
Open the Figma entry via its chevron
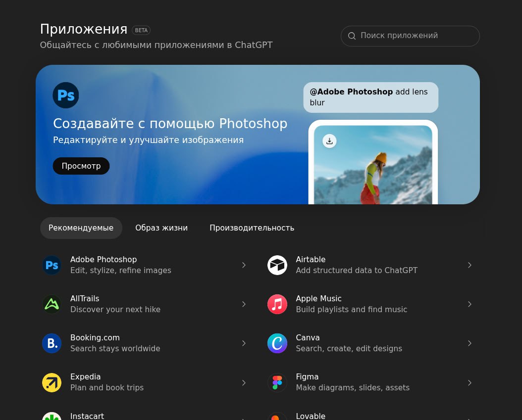pos(470,382)
